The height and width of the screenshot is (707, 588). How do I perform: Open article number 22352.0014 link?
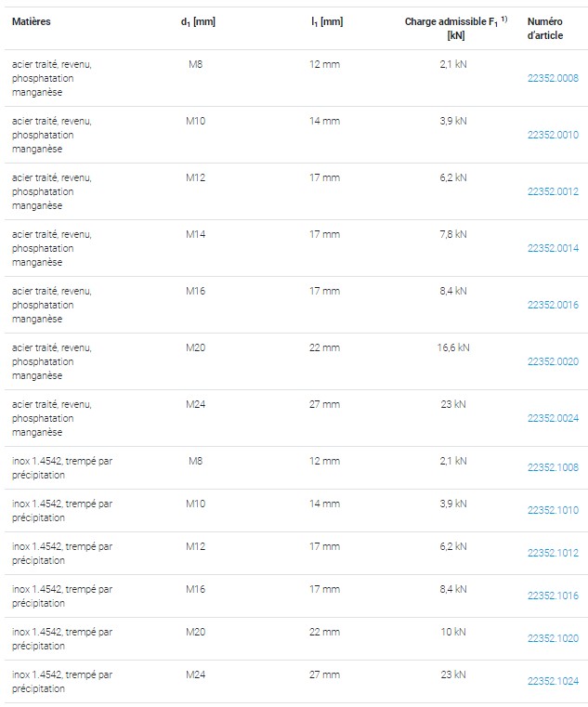coord(553,248)
